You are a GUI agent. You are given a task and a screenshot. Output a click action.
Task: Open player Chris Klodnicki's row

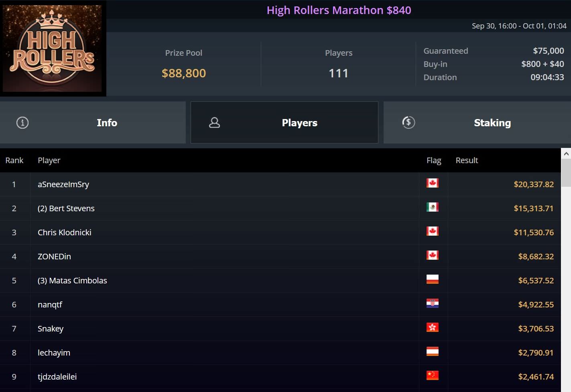click(x=65, y=232)
